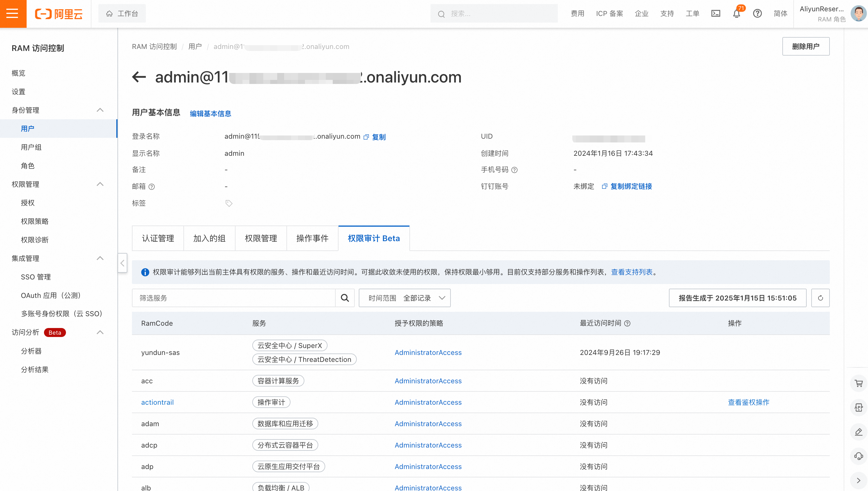The image size is (868, 491).
Task: Open 用户组 in the sidebar
Action: pyautogui.click(x=31, y=147)
